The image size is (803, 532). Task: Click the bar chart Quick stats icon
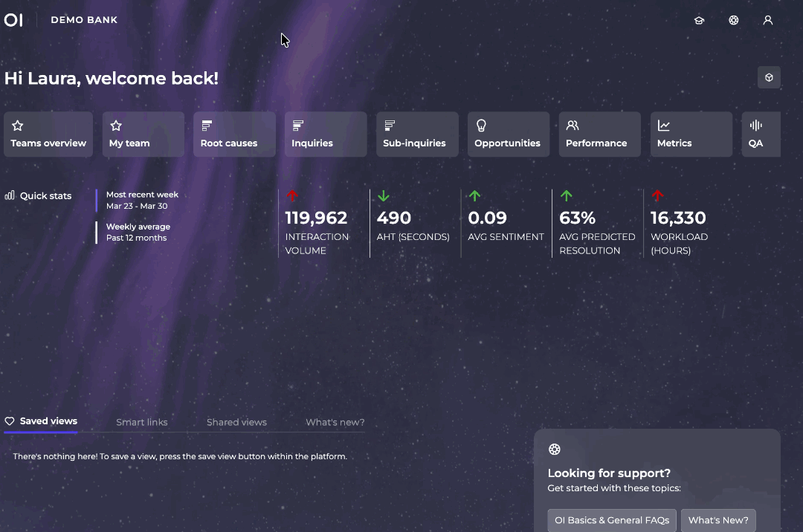10,195
